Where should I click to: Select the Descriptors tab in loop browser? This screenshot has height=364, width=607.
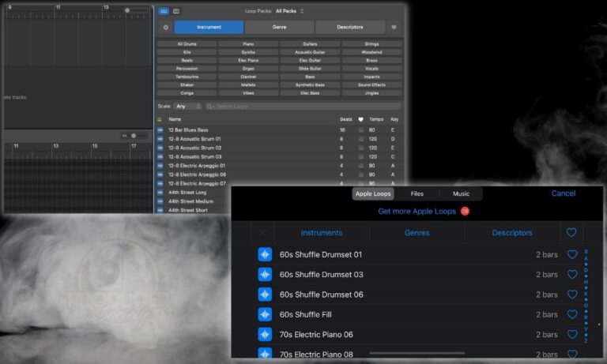click(350, 28)
